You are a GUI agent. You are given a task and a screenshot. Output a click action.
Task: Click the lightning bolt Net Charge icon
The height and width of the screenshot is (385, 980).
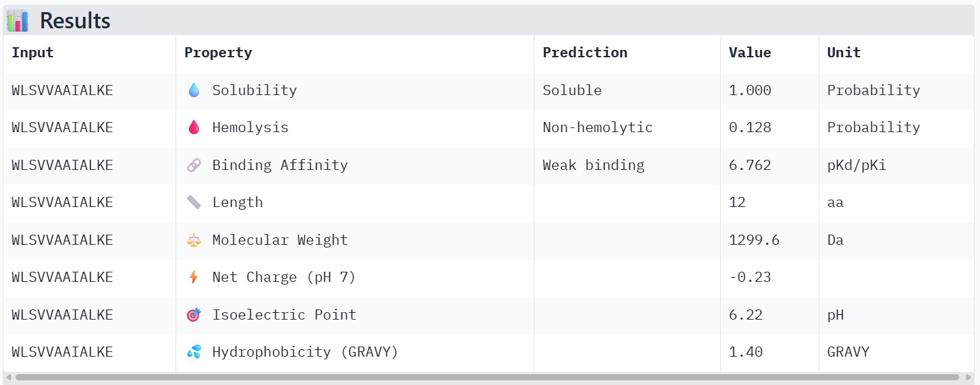pos(194,277)
